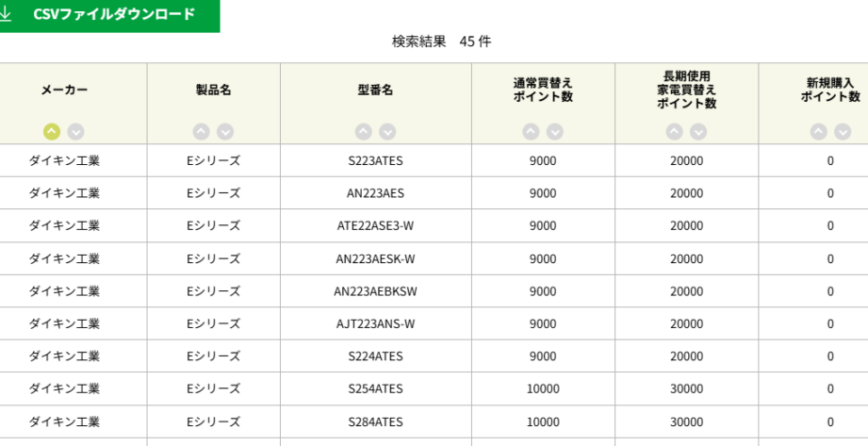Select the AN223AEBKSW row model
868x446 pixels.
pyautogui.click(x=375, y=291)
